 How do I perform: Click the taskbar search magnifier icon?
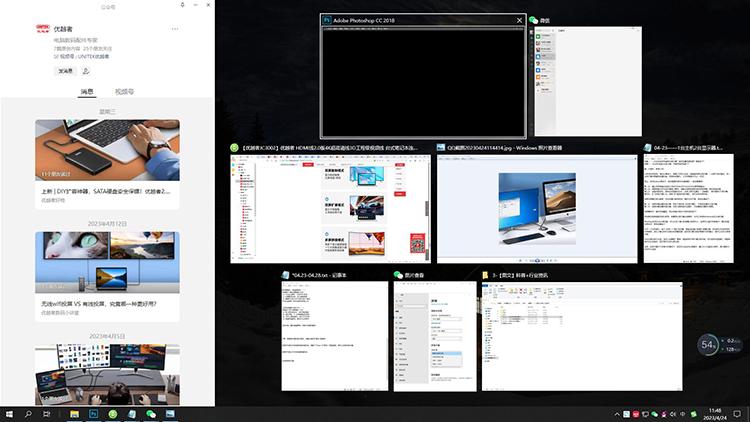(29, 412)
